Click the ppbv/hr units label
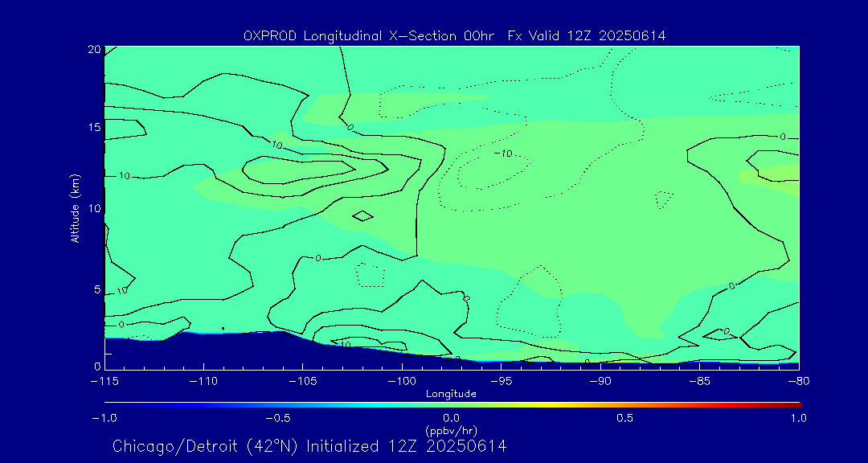 click(451, 430)
